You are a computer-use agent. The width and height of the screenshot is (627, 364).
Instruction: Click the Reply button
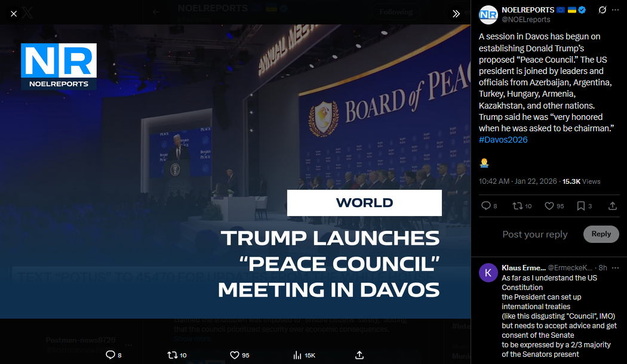coord(601,234)
